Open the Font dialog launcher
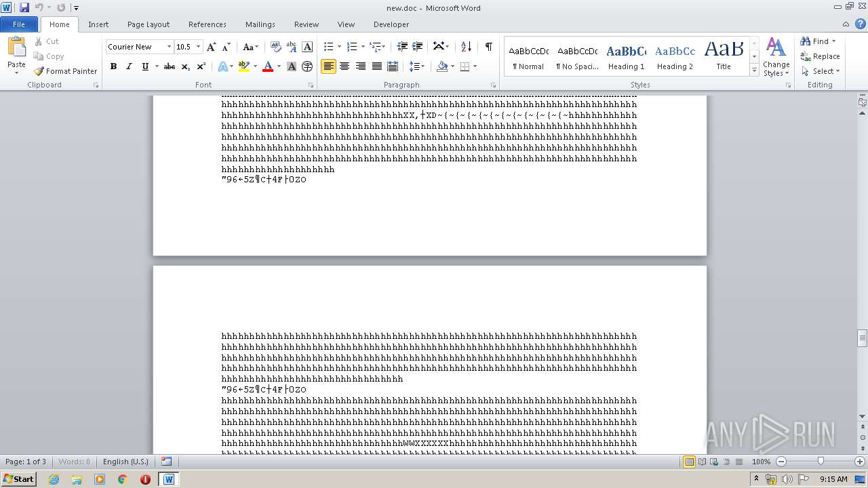Image resolution: width=868 pixels, height=488 pixels. tap(311, 85)
